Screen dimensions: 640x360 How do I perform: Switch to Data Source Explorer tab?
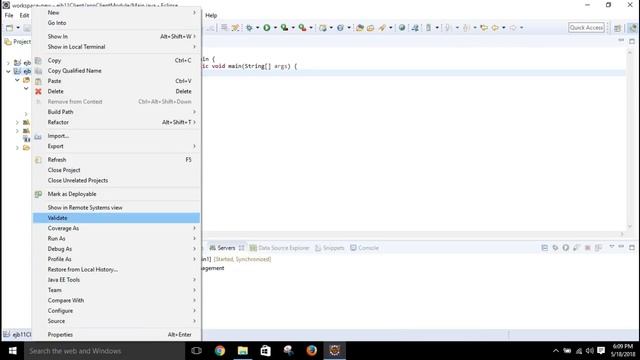[280, 248]
